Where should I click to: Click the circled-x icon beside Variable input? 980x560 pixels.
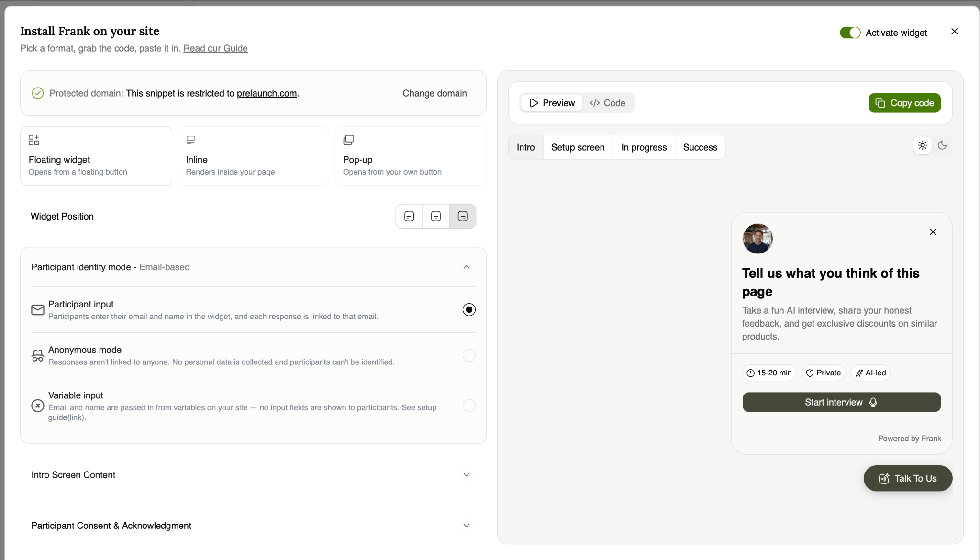click(x=38, y=406)
